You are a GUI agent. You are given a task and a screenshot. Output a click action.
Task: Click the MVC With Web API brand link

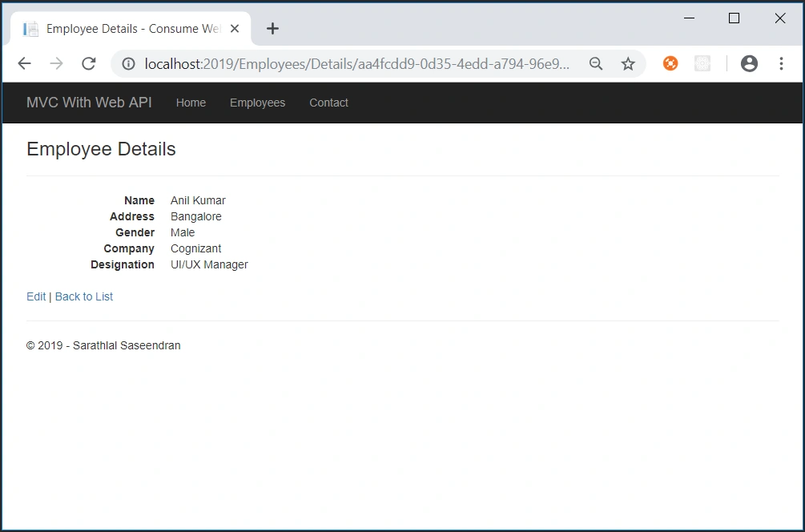coord(90,103)
